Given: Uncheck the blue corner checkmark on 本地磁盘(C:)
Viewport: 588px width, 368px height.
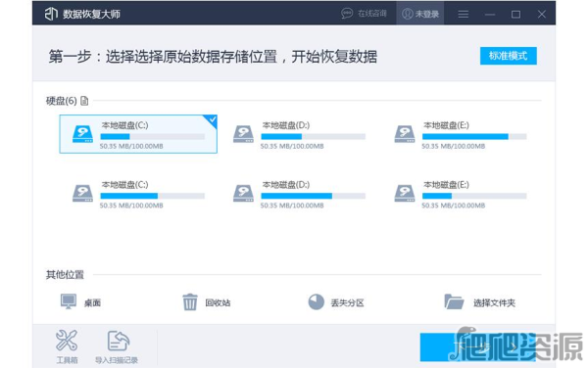Looking at the screenshot, I should 212,119.
